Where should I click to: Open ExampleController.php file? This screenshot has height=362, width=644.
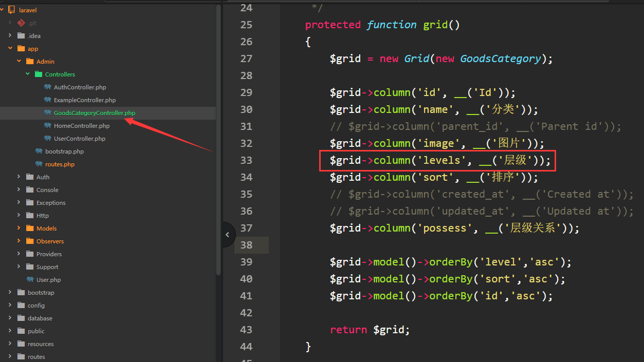coord(85,100)
